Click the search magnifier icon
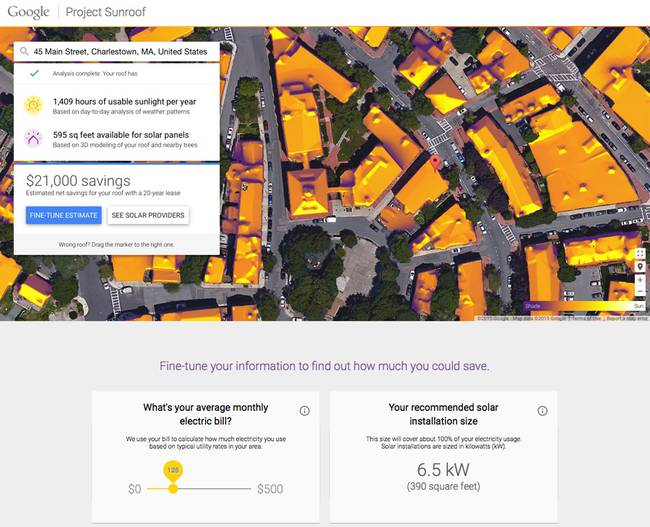The width and height of the screenshot is (650, 527). tap(24, 51)
